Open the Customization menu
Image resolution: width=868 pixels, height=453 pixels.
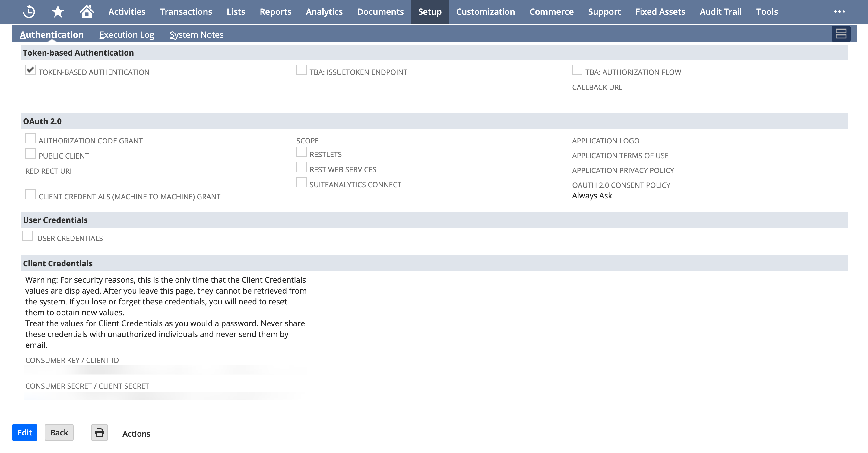pos(485,11)
